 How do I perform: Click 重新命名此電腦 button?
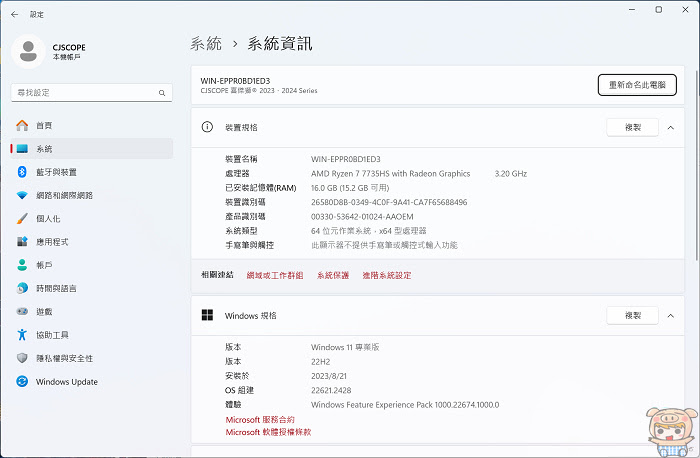click(637, 85)
